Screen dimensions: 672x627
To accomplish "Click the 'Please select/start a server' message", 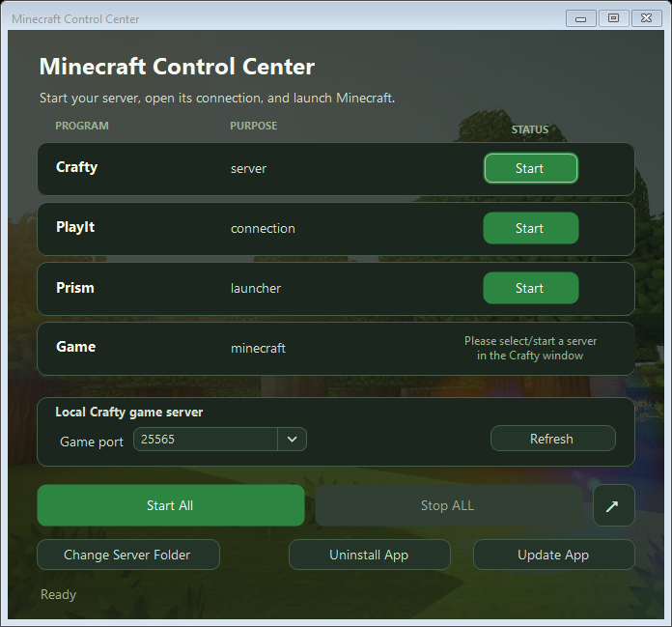I will [531, 348].
